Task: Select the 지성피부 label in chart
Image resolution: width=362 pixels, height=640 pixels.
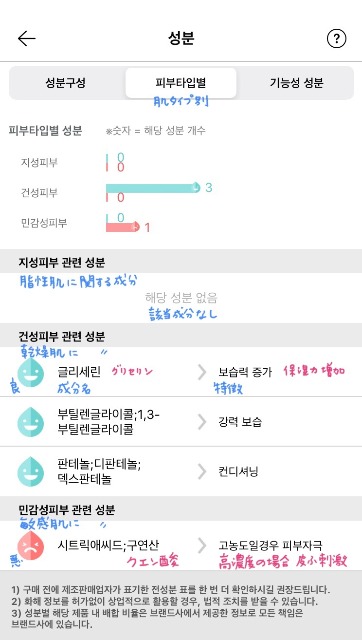Action: point(39,162)
